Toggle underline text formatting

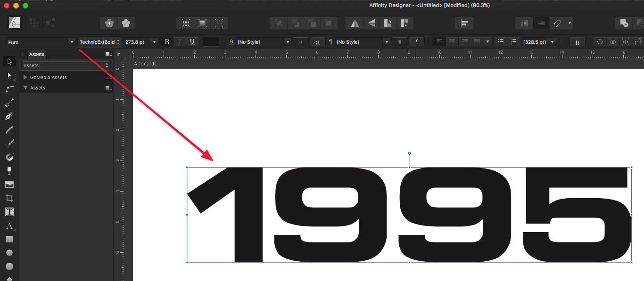tap(192, 42)
